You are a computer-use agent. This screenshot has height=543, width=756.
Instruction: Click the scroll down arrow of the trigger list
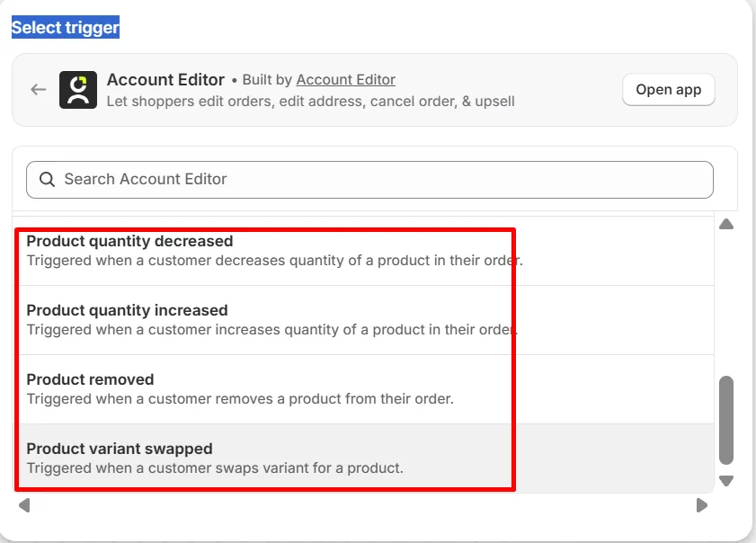(726, 480)
